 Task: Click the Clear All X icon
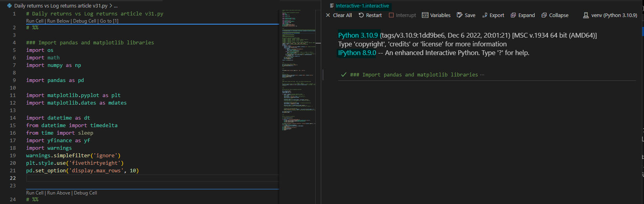[x=328, y=15]
